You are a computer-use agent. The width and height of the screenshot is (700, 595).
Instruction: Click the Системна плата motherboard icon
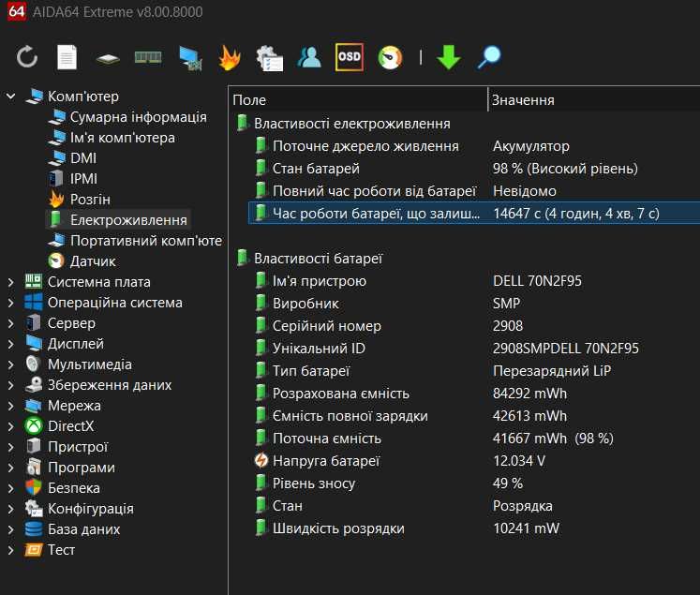point(34,282)
